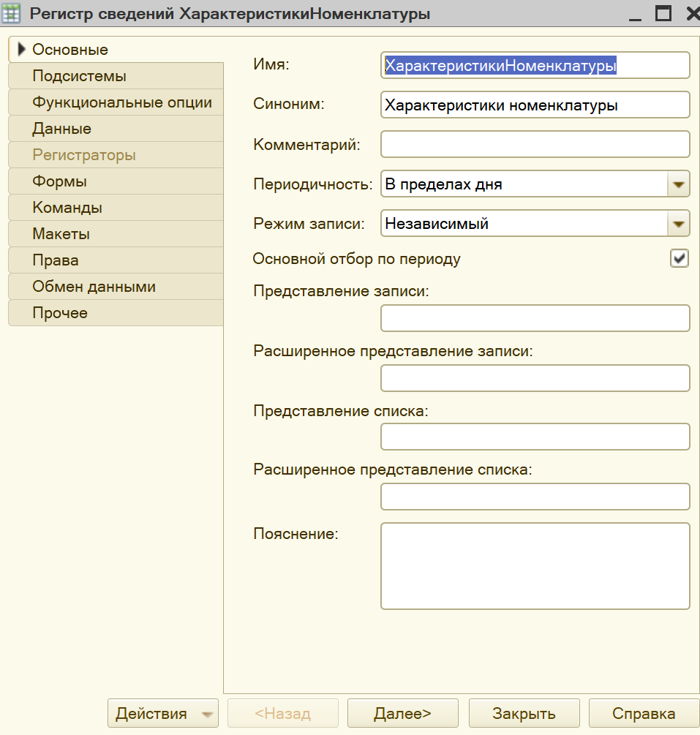Click the Закрыть button
Viewport: 700px width, 735px height.
(x=524, y=714)
